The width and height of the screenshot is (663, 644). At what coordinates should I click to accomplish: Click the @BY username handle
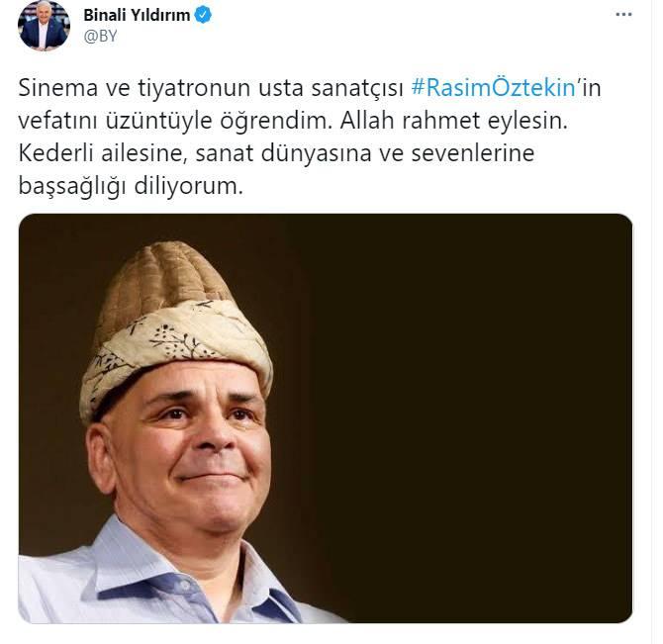(x=100, y=37)
